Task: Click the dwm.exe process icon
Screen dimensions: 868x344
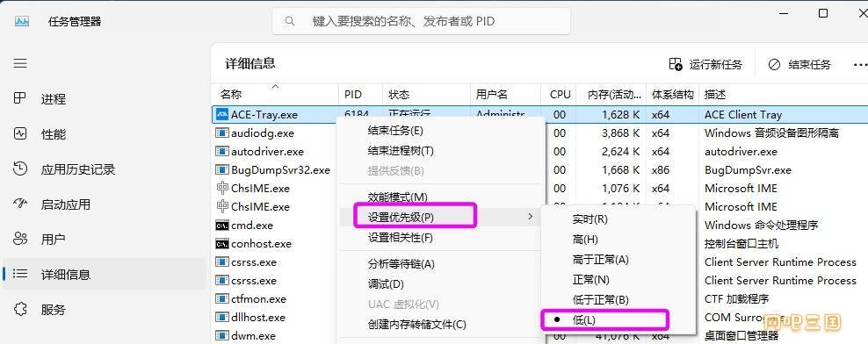Action: click(222, 335)
